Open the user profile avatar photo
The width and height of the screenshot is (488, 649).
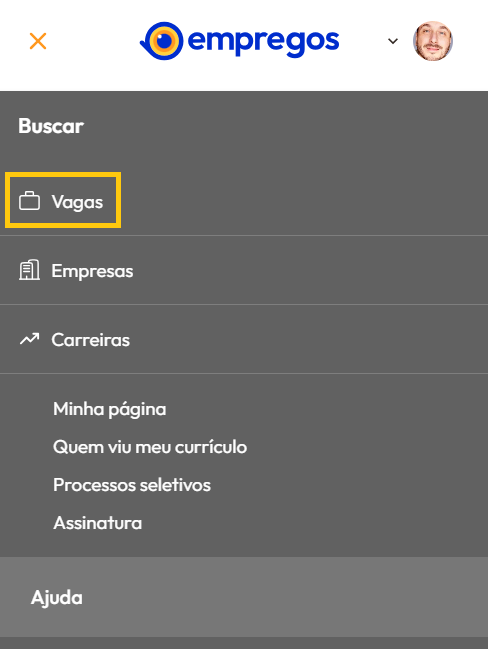pos(433,41)
